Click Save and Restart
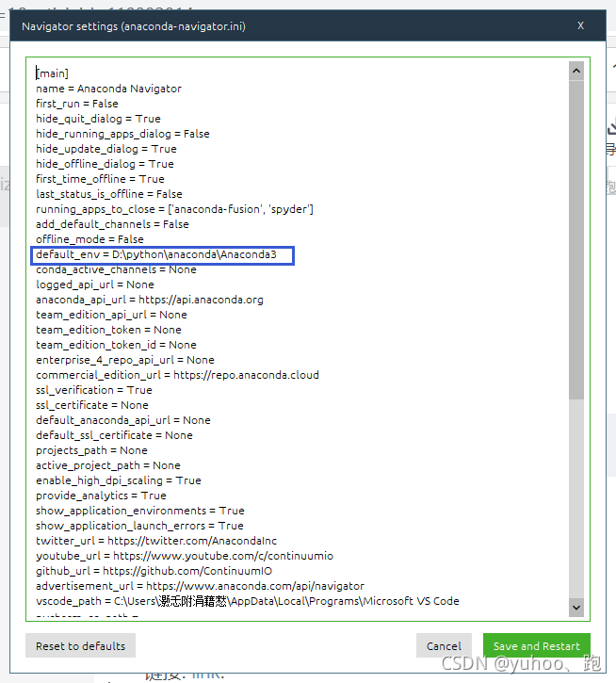This screenshot has width=616, height=683. pyautogui.click(x=537, y=645)
